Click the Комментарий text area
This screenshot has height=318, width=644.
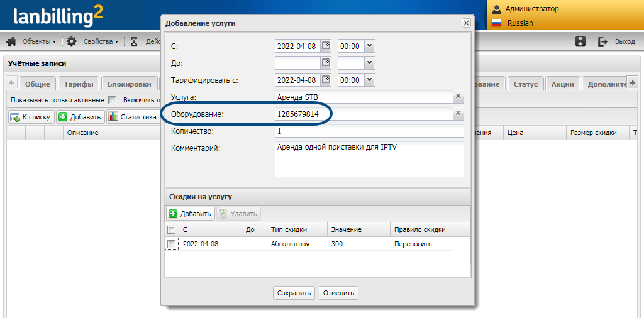coord(369,160)
